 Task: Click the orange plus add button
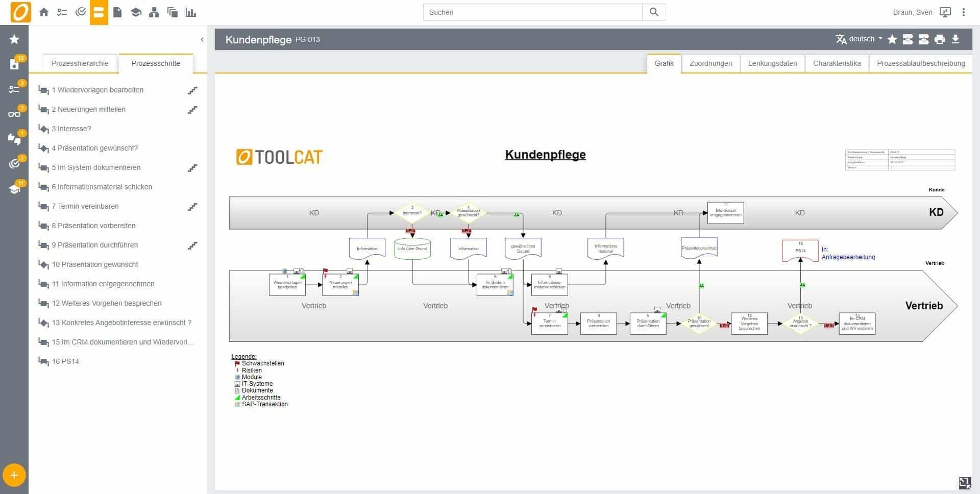14,475
